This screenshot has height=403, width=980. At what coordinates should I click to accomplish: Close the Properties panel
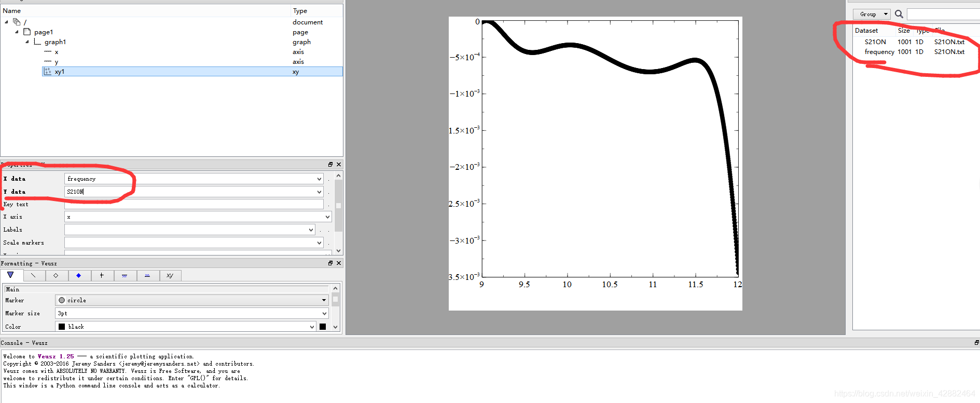coord(339,164)
